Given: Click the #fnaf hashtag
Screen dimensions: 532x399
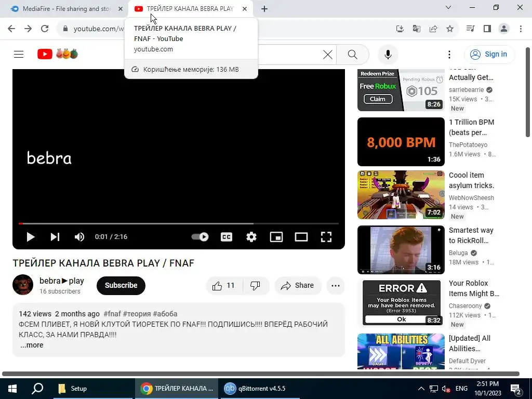Looking at the screenshot, I should 112,314.
